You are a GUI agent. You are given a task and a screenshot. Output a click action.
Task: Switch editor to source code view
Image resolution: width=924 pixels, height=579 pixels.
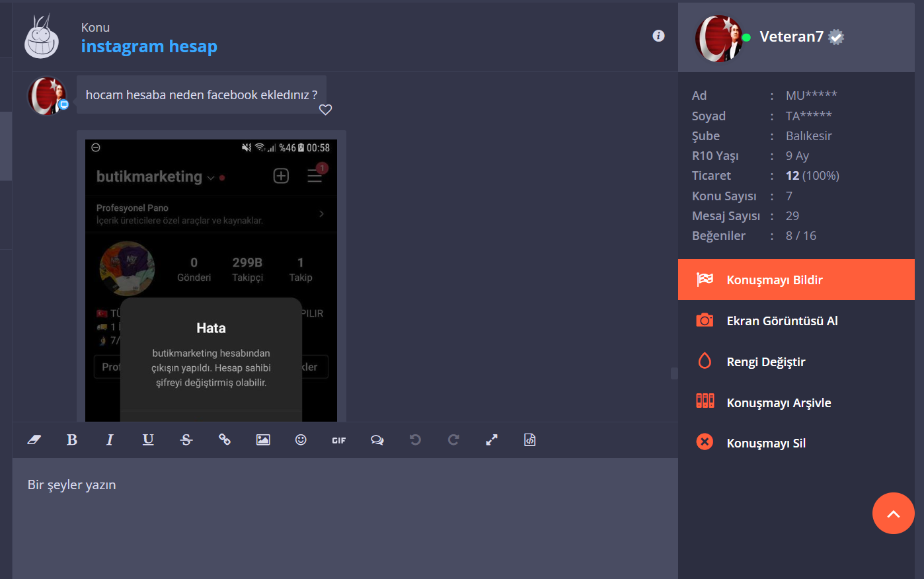(x=530, y=440)
